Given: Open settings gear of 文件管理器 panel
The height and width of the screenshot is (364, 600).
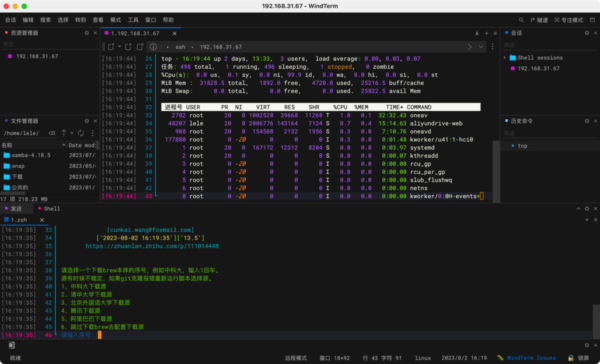Looking at the screenshot, I should coord(86,121).
